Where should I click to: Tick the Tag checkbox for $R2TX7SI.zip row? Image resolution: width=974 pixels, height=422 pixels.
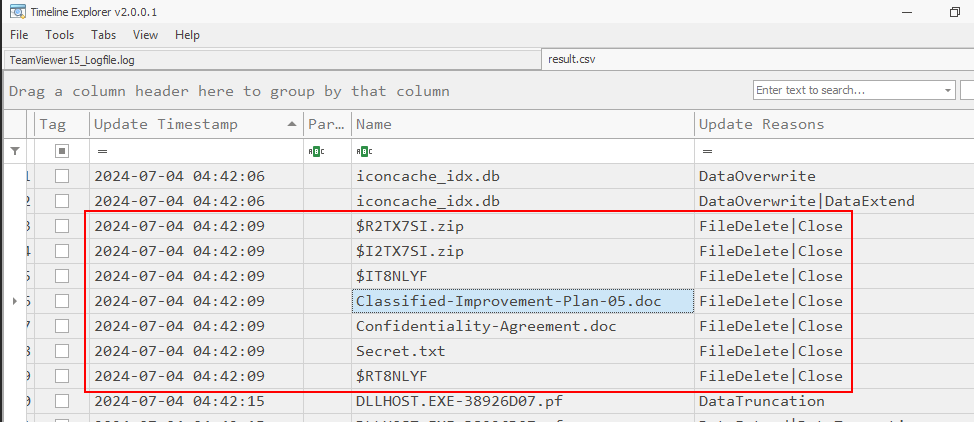[62, 226]
